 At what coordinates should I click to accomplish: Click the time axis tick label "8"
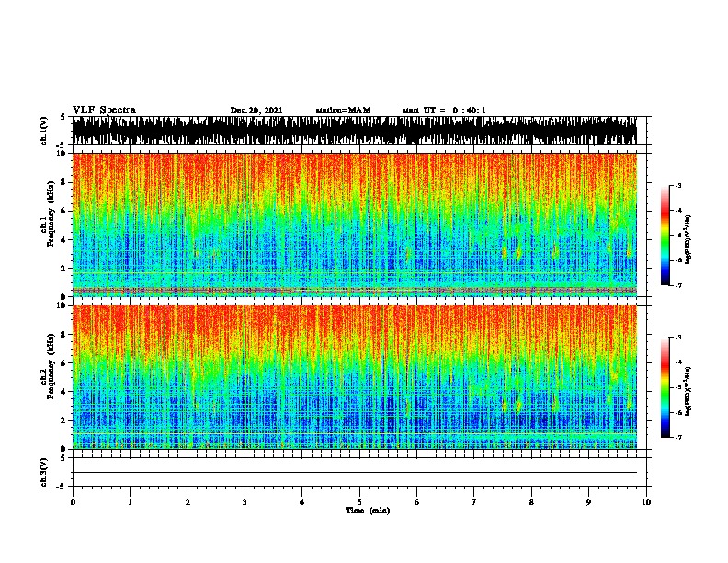click(x=531, y=502)
